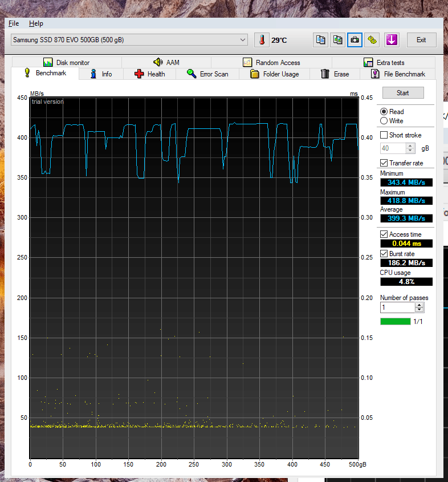Select the Read radio button

(x=384, y=112)
